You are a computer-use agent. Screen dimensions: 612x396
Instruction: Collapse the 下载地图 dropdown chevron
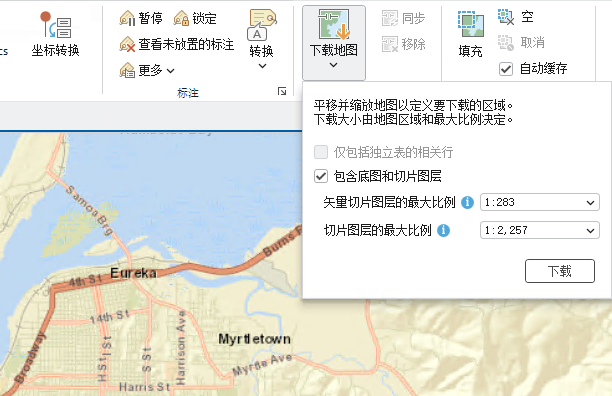click(333, 65)
